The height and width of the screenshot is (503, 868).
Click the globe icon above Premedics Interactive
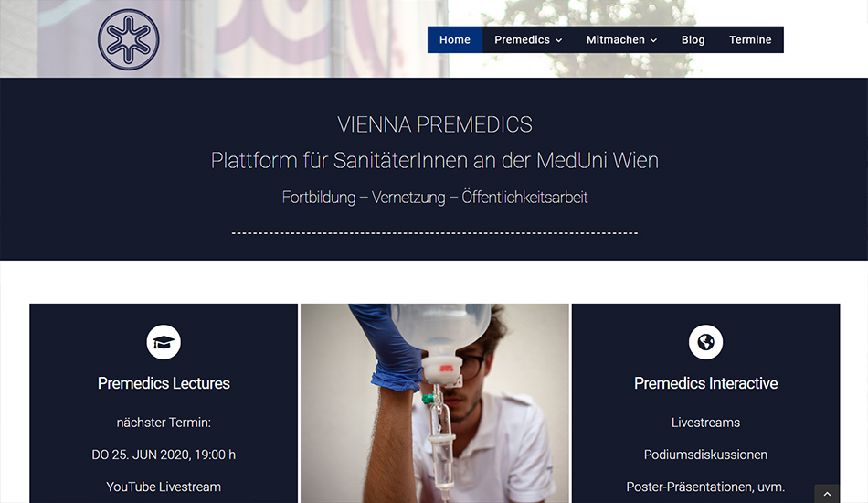(x=705, y=342)
